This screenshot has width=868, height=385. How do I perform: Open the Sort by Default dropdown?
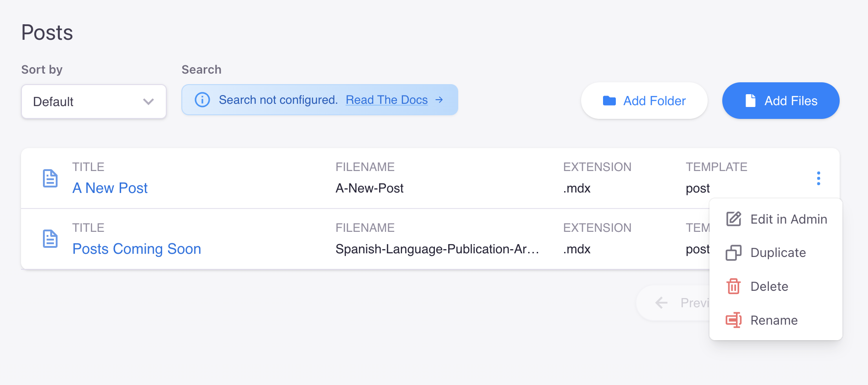pos(94,102)
